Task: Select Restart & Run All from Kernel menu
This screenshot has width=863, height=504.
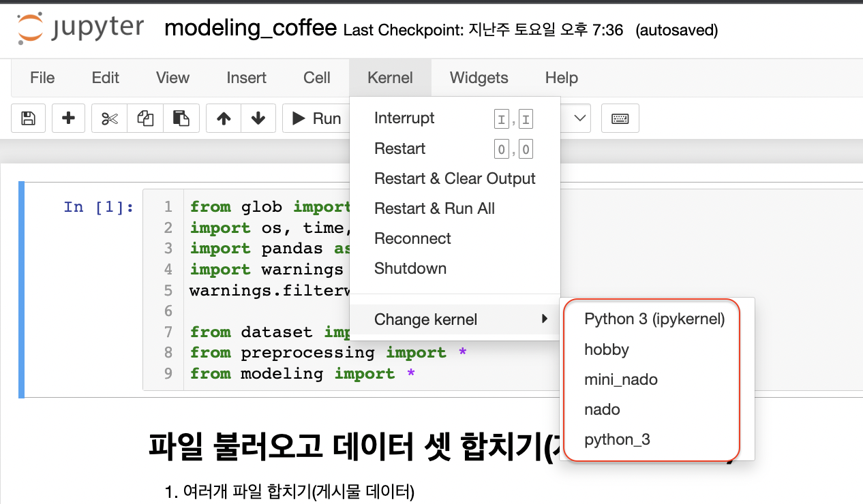Action: 434,208
